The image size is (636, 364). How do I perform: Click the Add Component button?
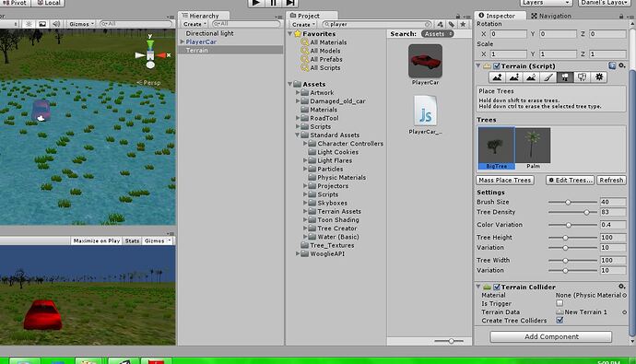point(551,336)
